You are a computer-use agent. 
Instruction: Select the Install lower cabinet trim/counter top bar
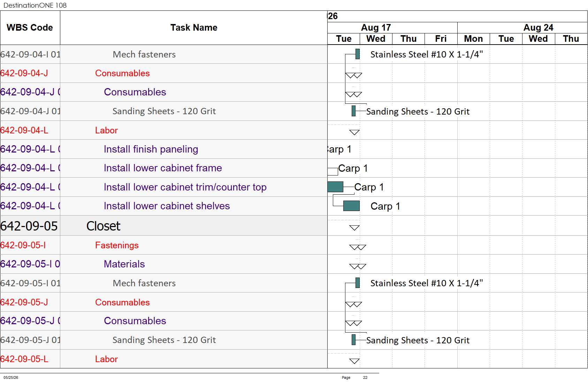(335, 187)
